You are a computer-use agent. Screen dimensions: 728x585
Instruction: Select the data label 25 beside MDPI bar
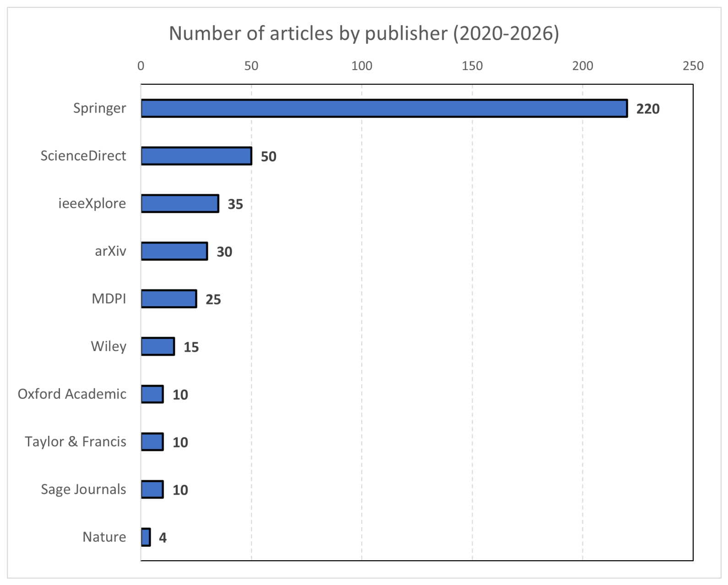(x=213, y=299)
